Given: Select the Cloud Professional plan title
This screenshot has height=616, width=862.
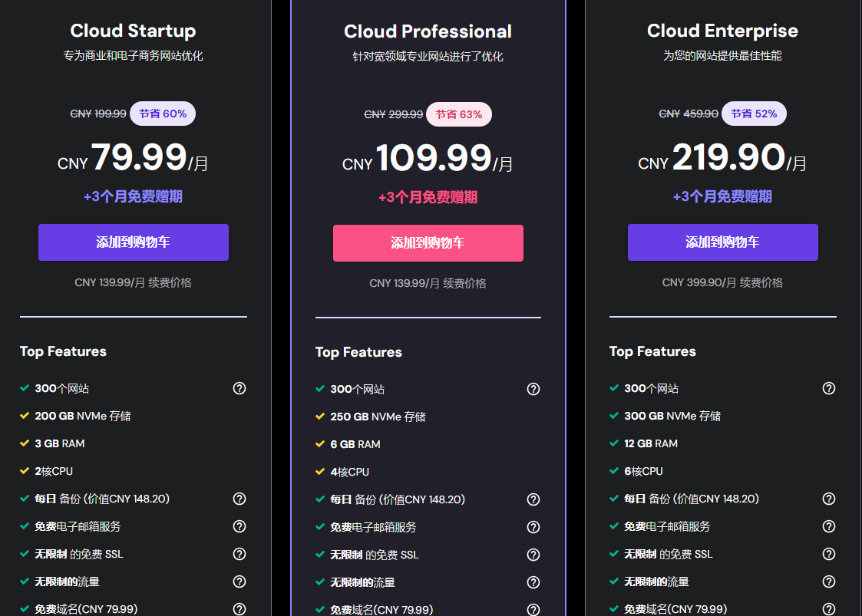Looking at the screenshot, I should (428, 31).
